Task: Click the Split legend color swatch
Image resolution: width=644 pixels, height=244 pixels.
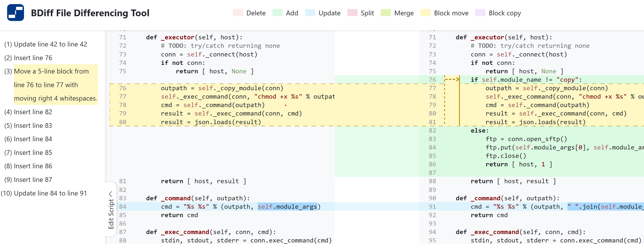Action: pyautogui.click(x=352, y=13)
